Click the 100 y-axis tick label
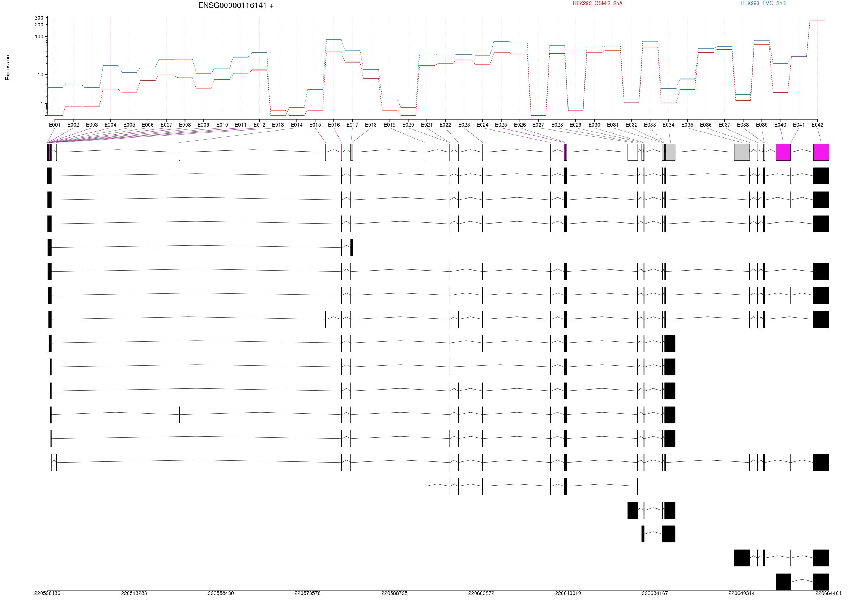The width and height of the screenshot is (868, 600). (39, 37)
